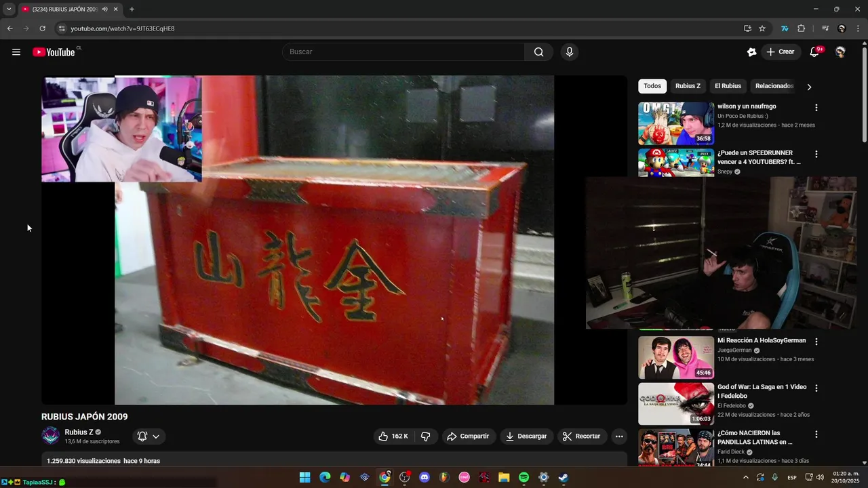Open Chrome three-dot menu
Viewport: 868px width, 488px height.
[857, 28]
